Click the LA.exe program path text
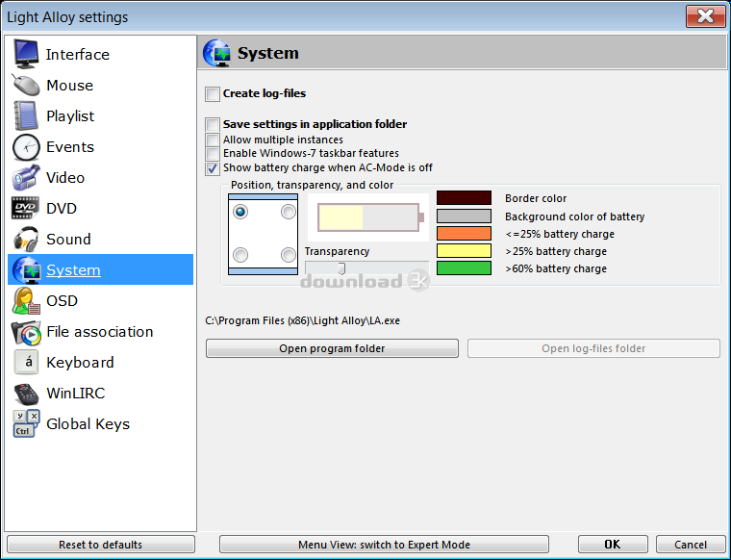Image resolution: width=731 pixels, height=560 pixels. click(303, 320)
